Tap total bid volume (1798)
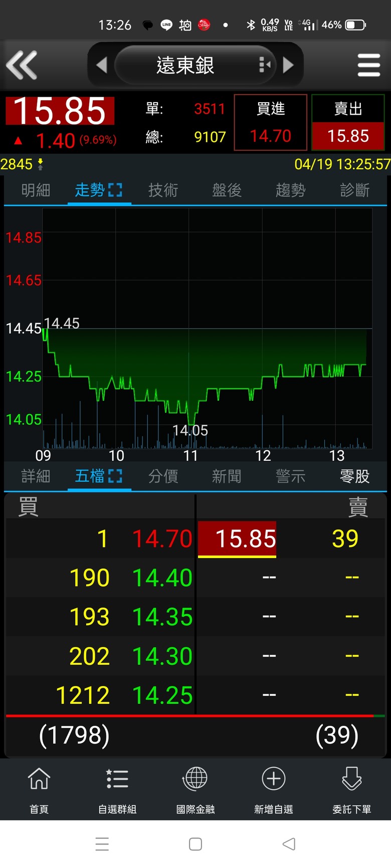 (74, 735)
